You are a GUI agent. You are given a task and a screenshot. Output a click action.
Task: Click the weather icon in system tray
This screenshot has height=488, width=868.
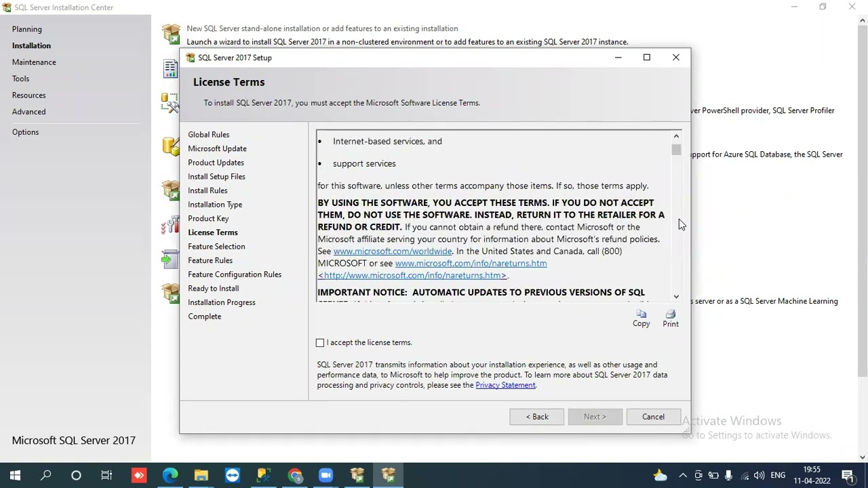[x=660, y=475]
